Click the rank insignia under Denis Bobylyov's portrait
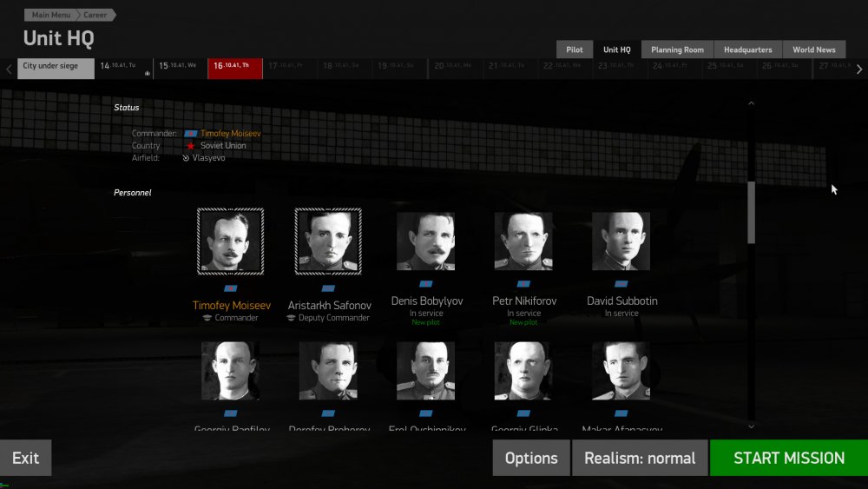This screenshot has height=489, width=868. pos(426,284)
